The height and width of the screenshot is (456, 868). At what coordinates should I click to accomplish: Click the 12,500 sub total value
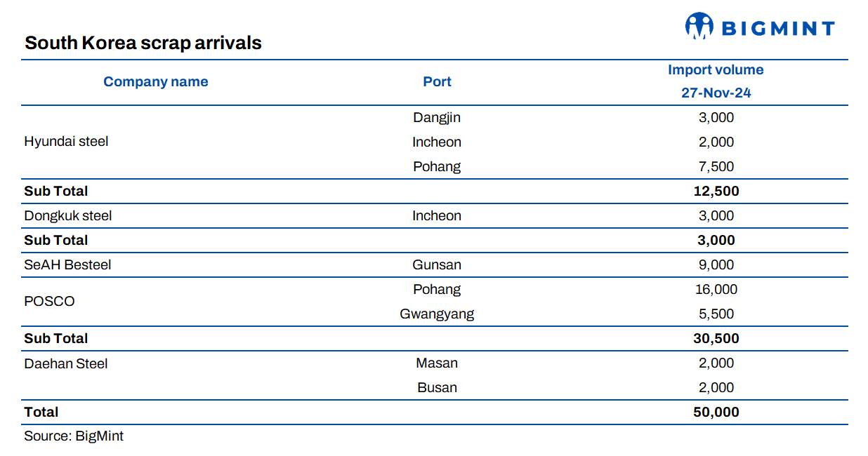pos(716,191)
